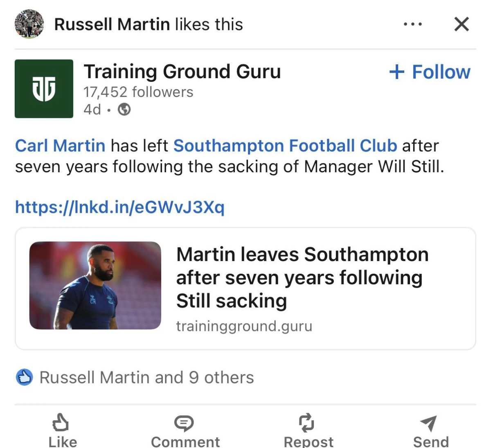The image size is (491, 448).
Task: Click the Russell Martin name in header
Action: click(112, 25)
